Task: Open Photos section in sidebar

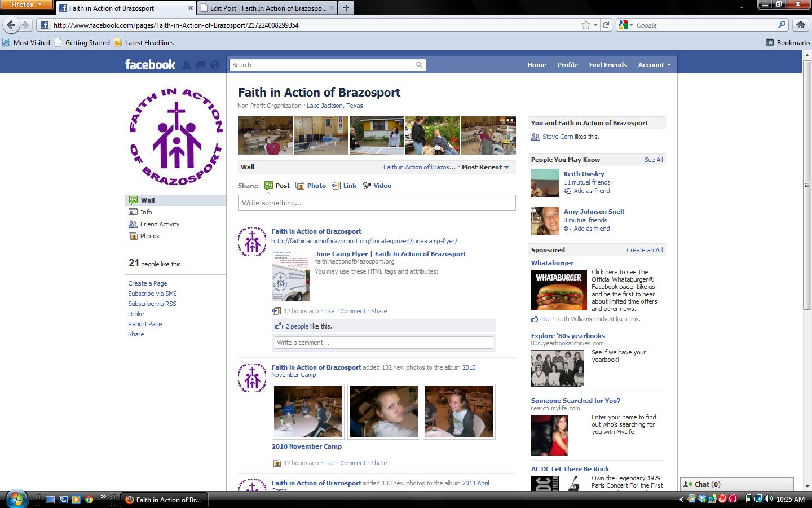Action: click(149, 236)
